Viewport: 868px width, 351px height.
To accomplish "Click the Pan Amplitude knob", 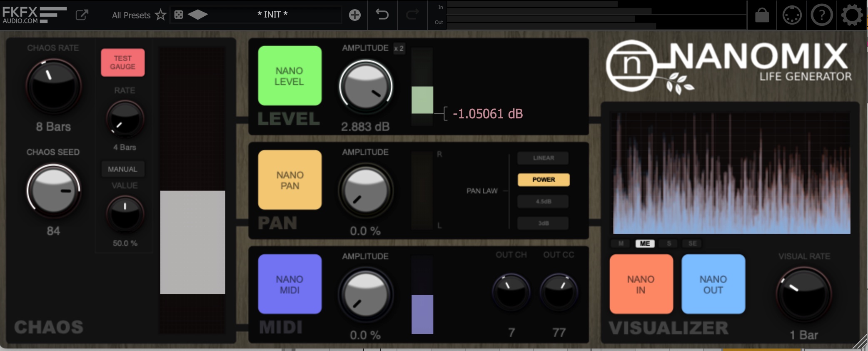I will (x=366, y=191).
